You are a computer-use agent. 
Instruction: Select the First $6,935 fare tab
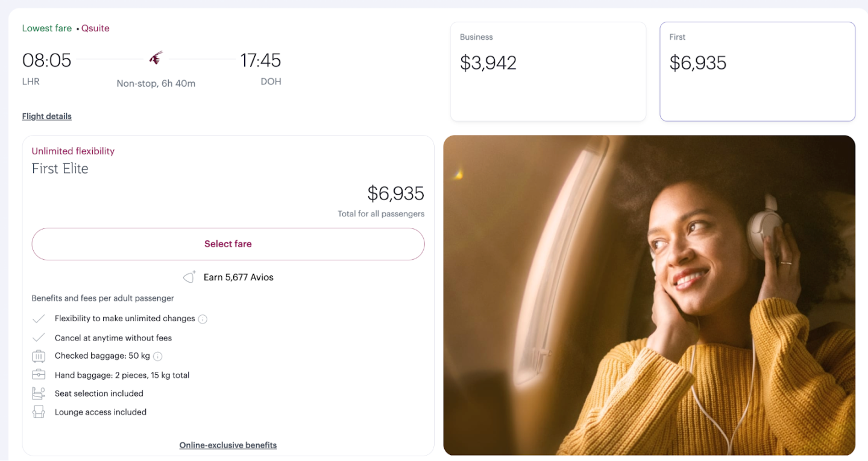[x=757, y=71]
